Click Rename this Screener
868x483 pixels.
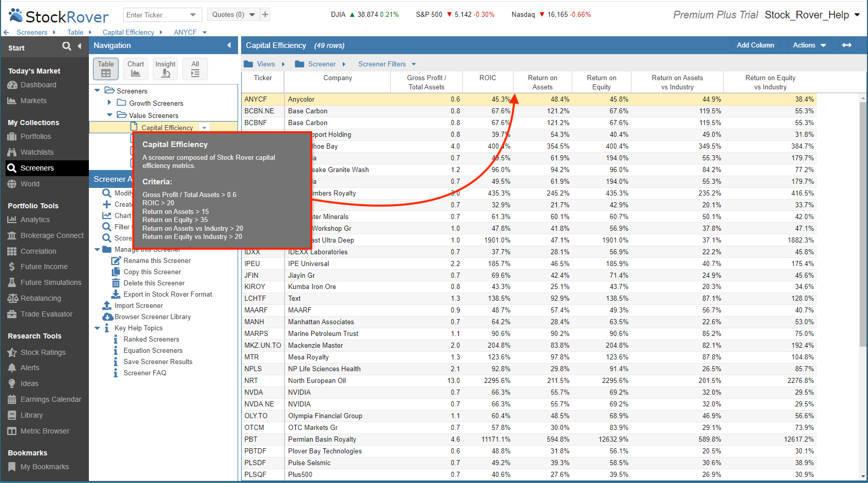[157, 260]
